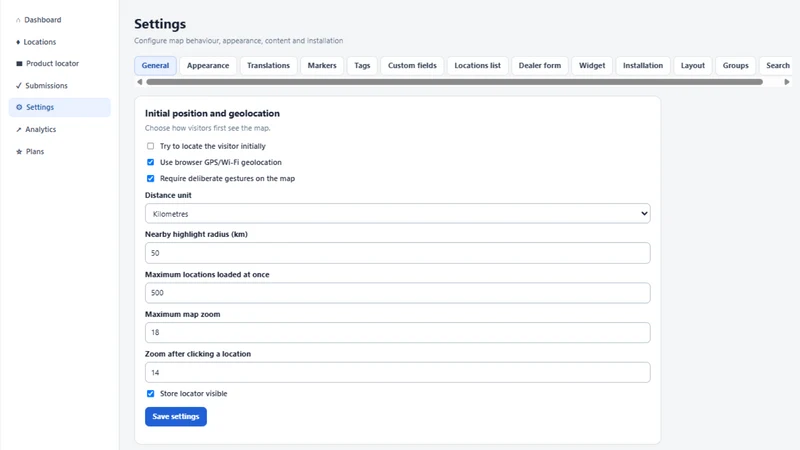Open the Distance unit dropdown
The width and height of the screenshot is (800, 450).
[397, 214]
